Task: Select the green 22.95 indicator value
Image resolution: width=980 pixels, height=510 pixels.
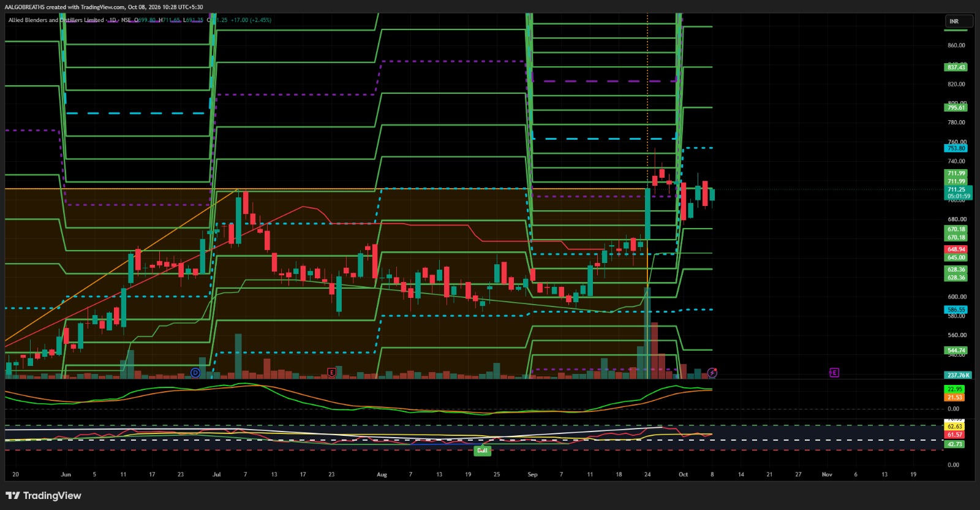Action: (954, 389)
